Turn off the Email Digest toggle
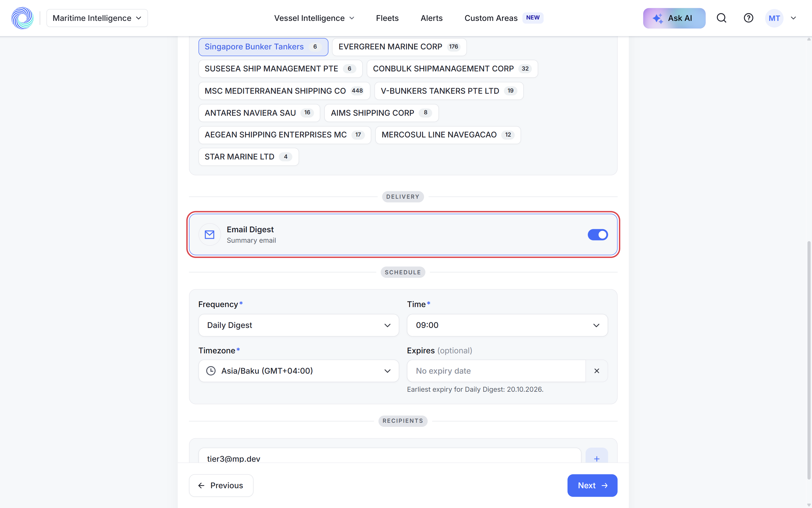 coord(598,235)
